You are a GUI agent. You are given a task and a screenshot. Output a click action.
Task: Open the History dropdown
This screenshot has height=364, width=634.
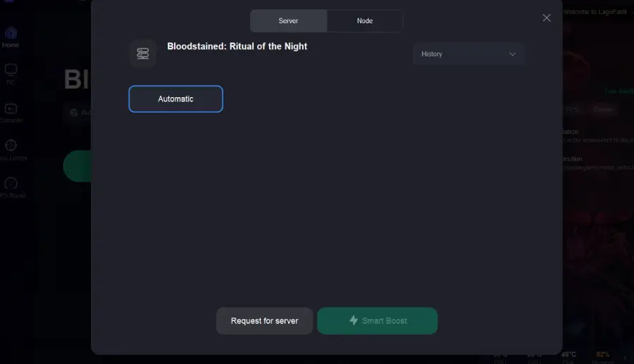point(468,54)
